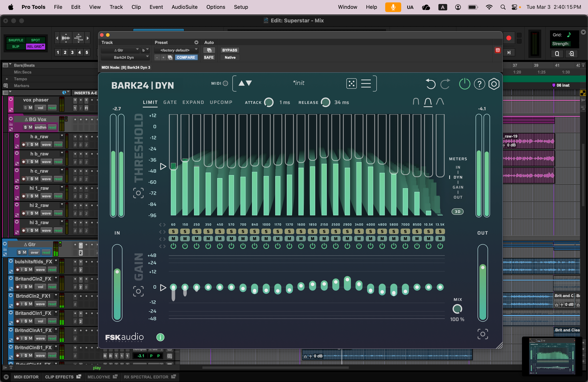Screen dimensions: 588x382
Task: Click the Markers ruler icon
Action: pyautogui.click(x=5, y=86)
